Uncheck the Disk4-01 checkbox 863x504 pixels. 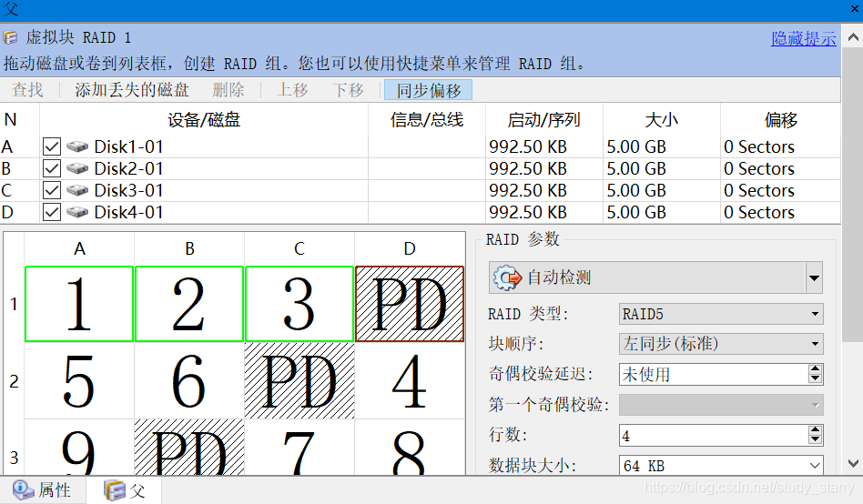(x=52, y=212)
